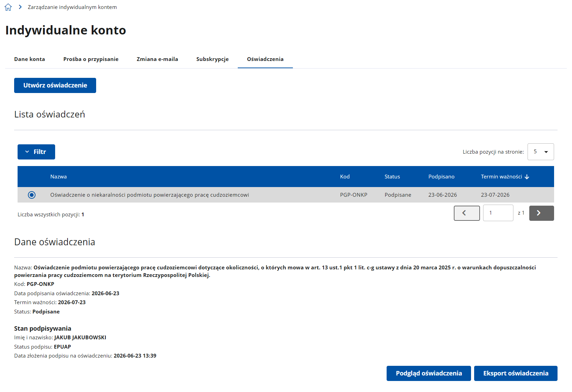Focus the page number input field
572x392 pixels.
(498, 213)
